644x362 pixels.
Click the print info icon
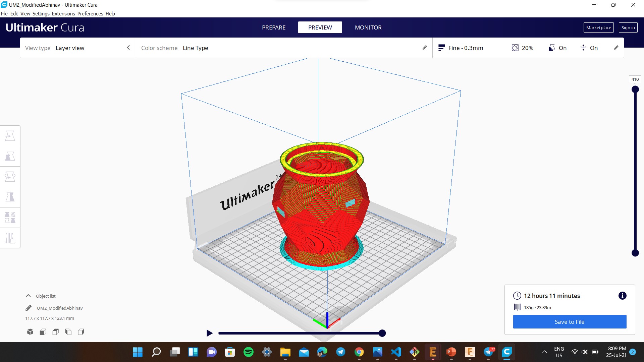[622, 296]
